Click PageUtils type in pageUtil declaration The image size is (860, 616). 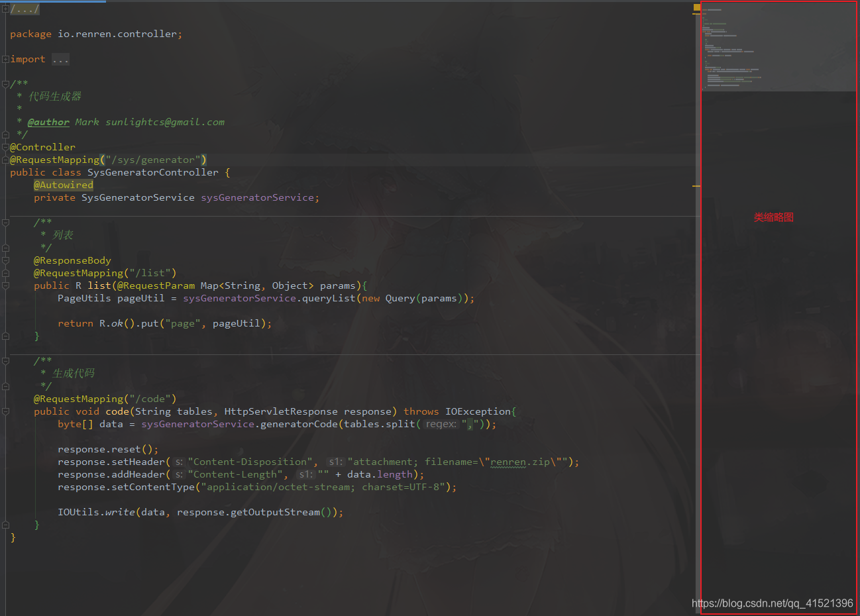coord(84,298)
